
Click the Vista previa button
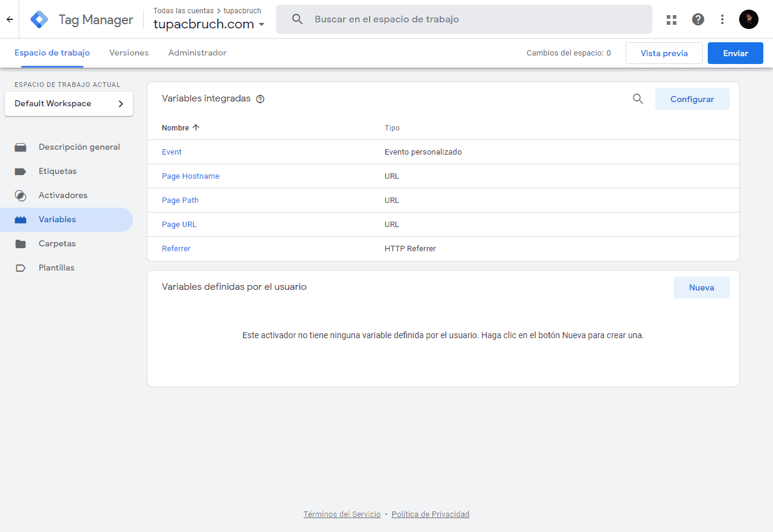pyautogui.click(x=664, y=53)
